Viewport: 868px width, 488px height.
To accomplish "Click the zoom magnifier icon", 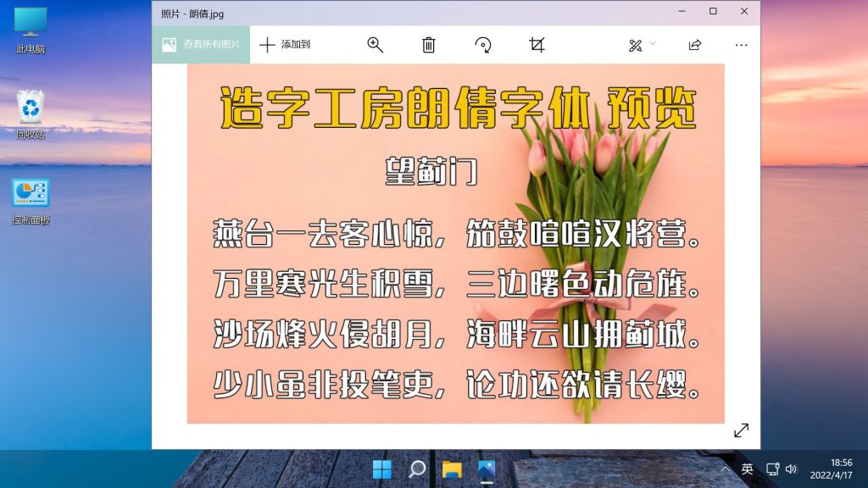I will pyautogui.click(x=376, y=45).
